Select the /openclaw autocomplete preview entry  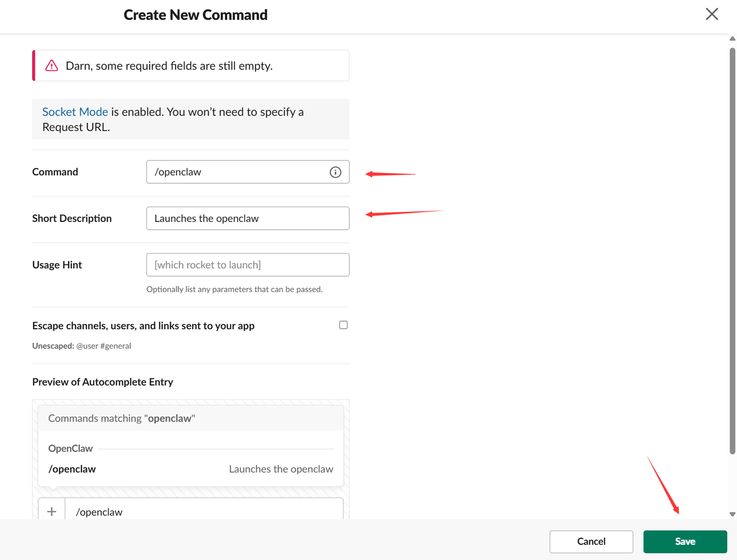click(72, 469)
